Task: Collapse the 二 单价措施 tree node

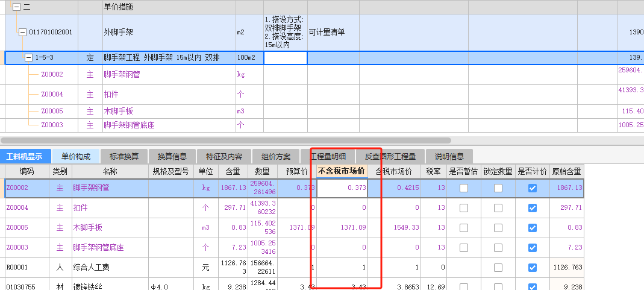Action: click(16, 7)
